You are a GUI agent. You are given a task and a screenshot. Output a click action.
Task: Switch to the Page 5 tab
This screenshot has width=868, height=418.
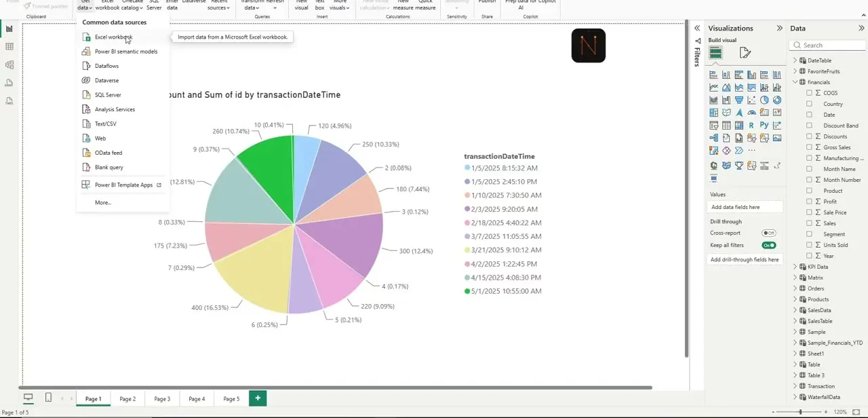click(231, 399)
